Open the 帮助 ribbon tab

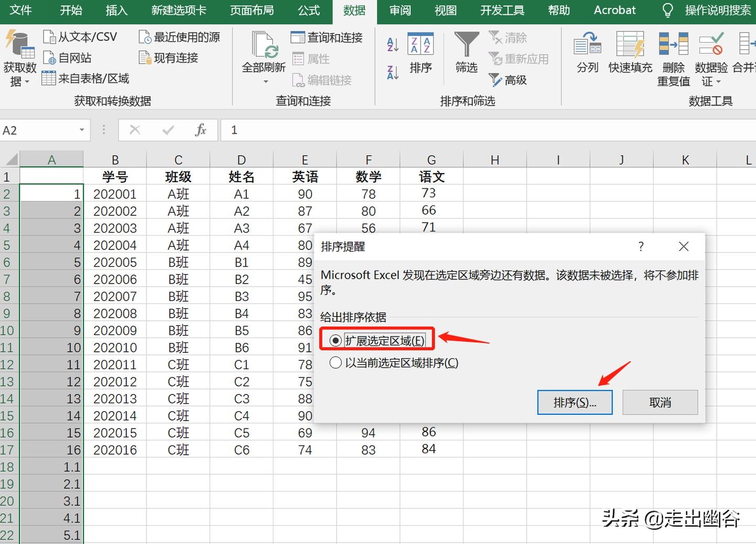[559, 11]
